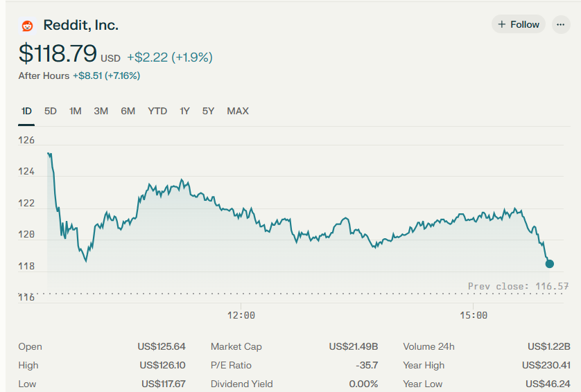Click the 124 y-axis label
The image size is (581, 392).
coord(26,171)
